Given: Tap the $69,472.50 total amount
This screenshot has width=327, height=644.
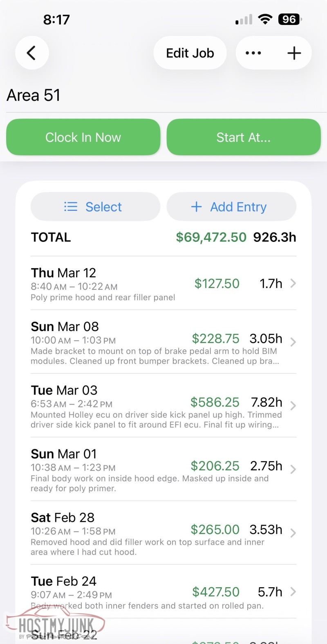Looking at the screenshot, I should click(211, 237).
